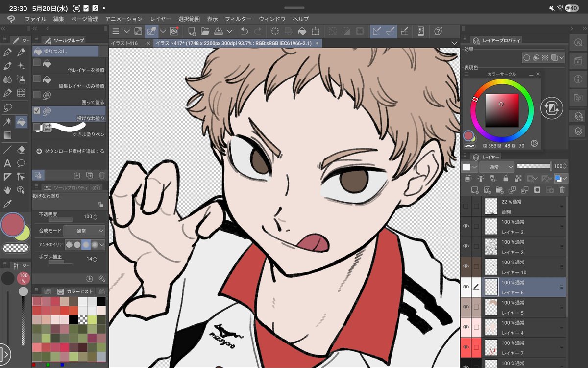Select the Auto select magic wand tool
Viewport: 588px width, 368px height.
click(x=7, y=121)
